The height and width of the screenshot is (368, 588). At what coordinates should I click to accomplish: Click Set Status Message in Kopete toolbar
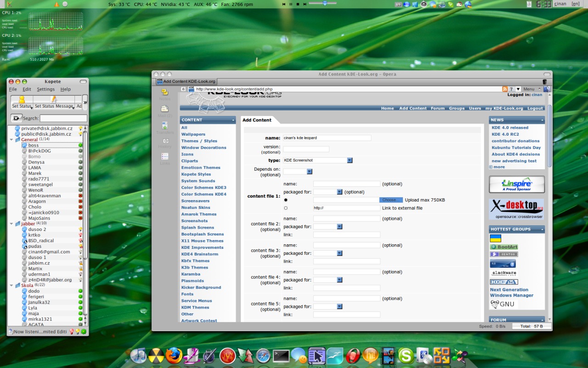(54, 102)
